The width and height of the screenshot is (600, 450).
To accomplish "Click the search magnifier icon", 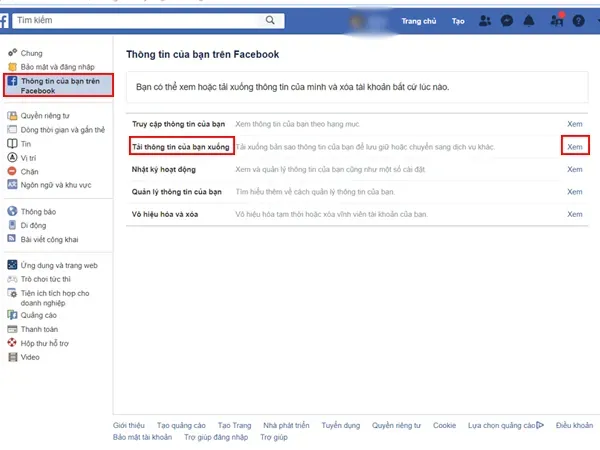I will click(270, 20).
